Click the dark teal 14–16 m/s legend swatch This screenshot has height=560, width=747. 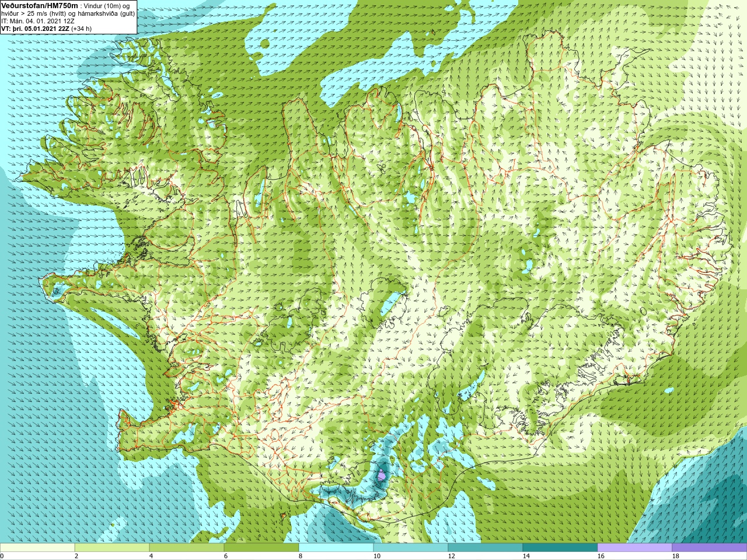pos(560,548)
